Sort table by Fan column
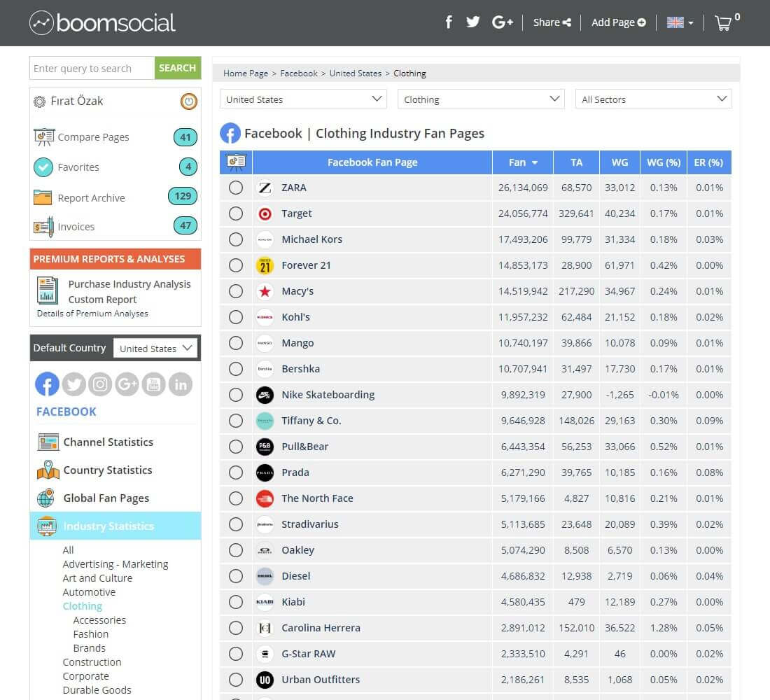 click(x=522, y=162)
